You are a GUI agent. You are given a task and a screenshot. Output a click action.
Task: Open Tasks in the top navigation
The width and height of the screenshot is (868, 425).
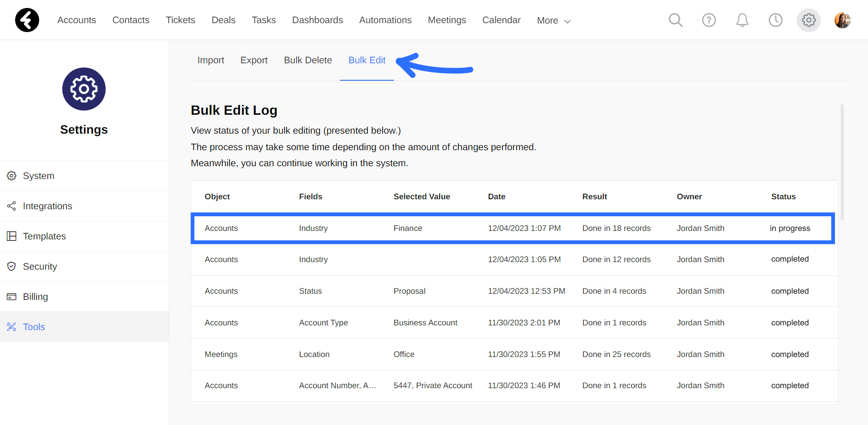264,20
